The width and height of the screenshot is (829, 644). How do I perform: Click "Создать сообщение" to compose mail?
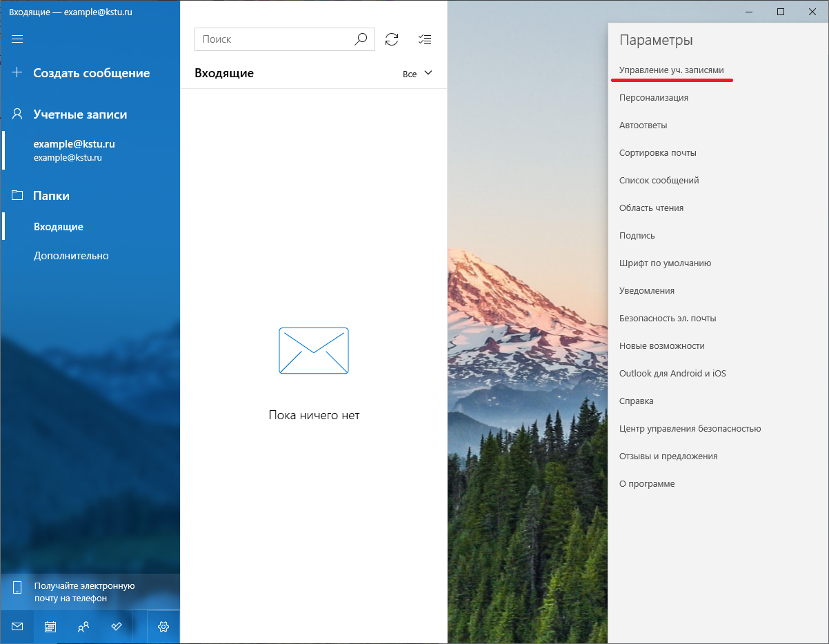coord(91,73)
